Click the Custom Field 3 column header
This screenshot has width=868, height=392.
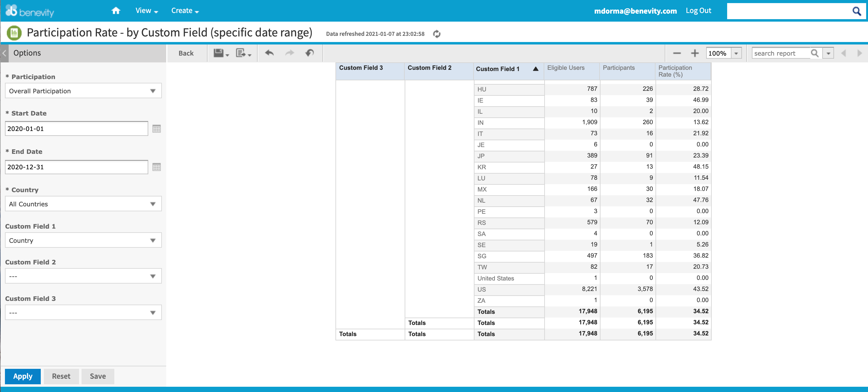pyautogui.click(x=370, y=71)
